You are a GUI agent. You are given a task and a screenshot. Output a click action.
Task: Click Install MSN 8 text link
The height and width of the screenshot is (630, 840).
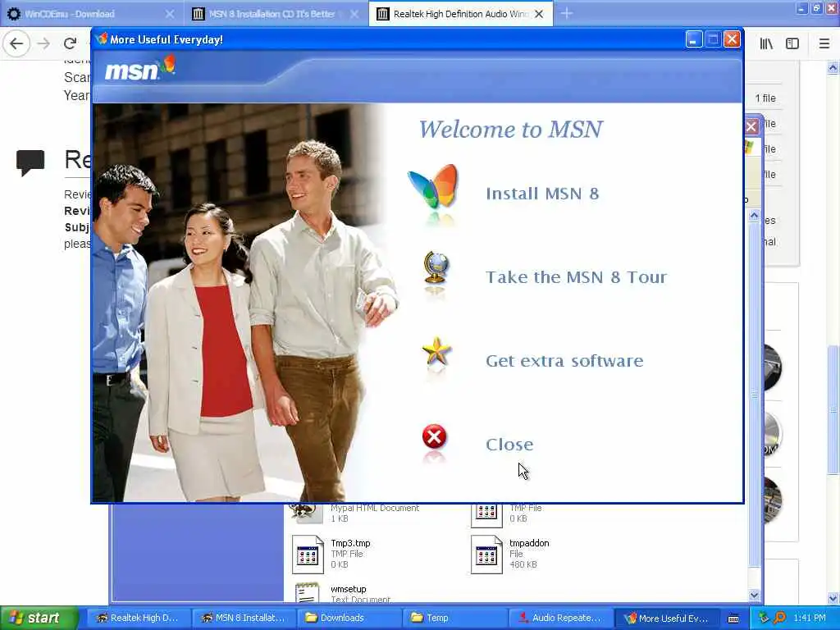click(542, 194)
